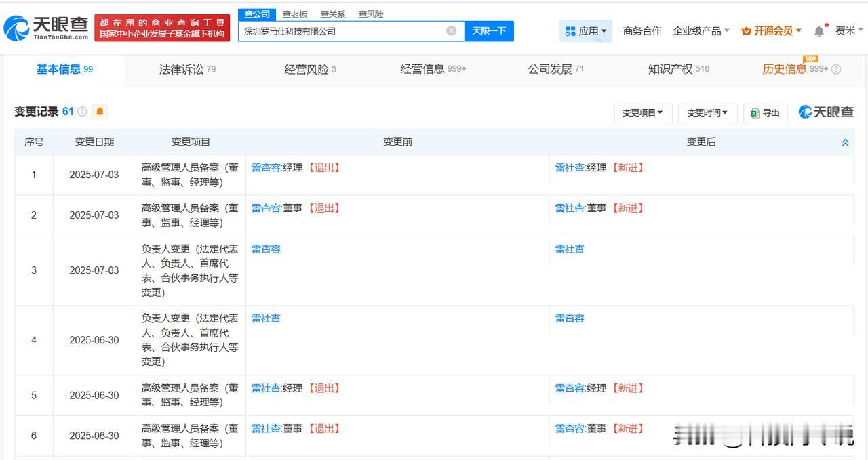The width and height of the screenshot is (868, 460).
Task: Click the 高级管理人员备案 item text in row 5
Action: 191,395
